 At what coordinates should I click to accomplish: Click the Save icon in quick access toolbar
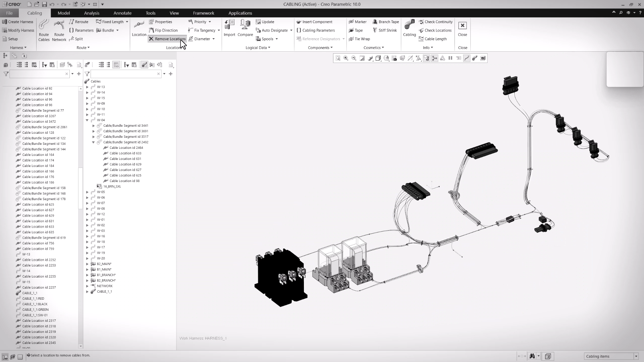pyautogui.click(x=44, y=4)
